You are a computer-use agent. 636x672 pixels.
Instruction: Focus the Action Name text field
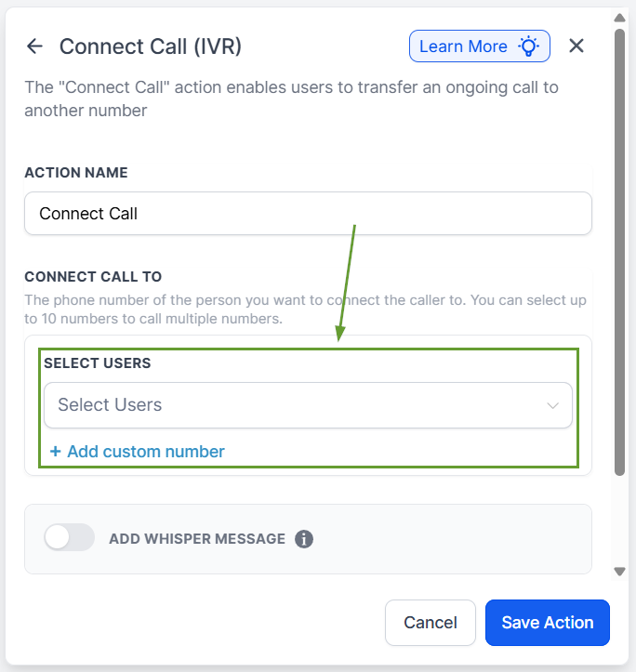click(x=307, y=214)
